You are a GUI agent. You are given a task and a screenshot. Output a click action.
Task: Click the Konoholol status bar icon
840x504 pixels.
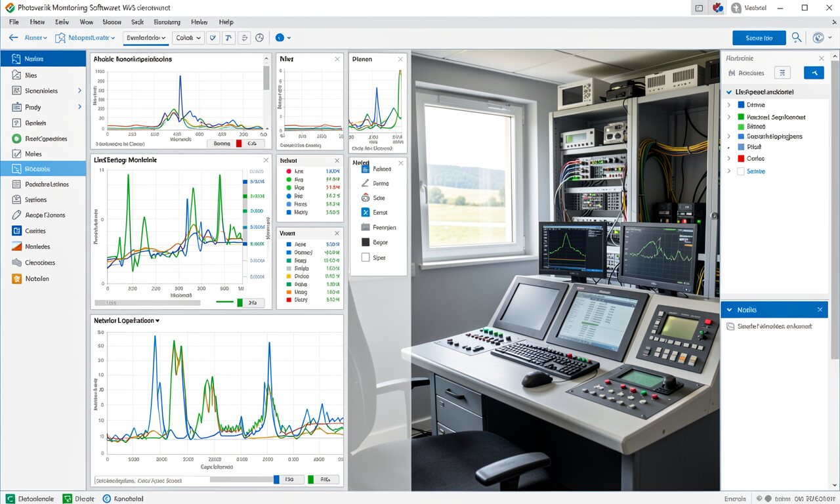coord(107,498)
